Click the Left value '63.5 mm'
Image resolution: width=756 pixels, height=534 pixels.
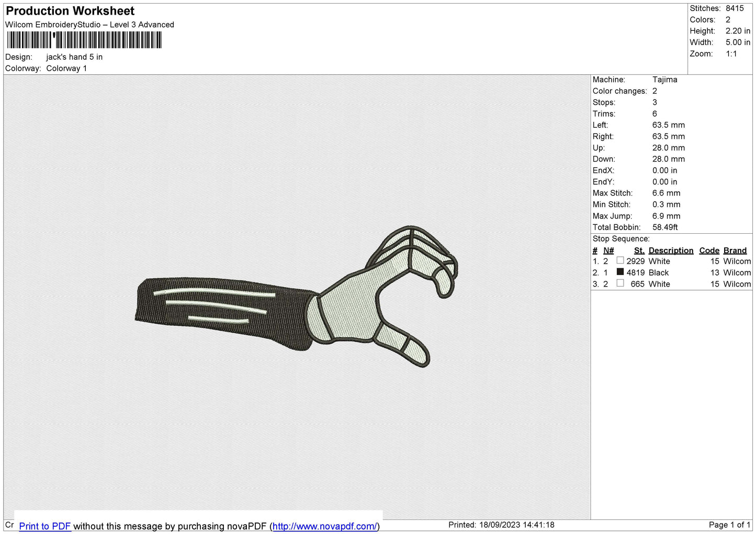[x=669, y=125]
